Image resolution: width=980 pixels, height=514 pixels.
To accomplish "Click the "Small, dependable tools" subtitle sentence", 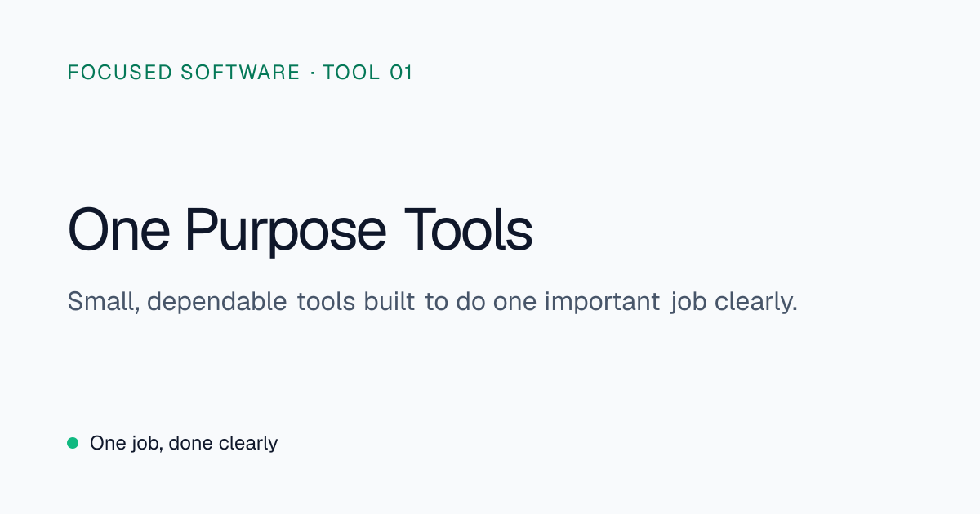I will pyautogui.click(x=432, y=302).
